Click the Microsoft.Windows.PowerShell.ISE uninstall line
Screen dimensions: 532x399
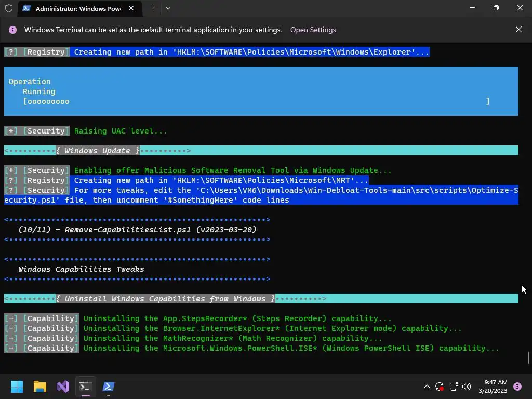[x=291, y=348]
